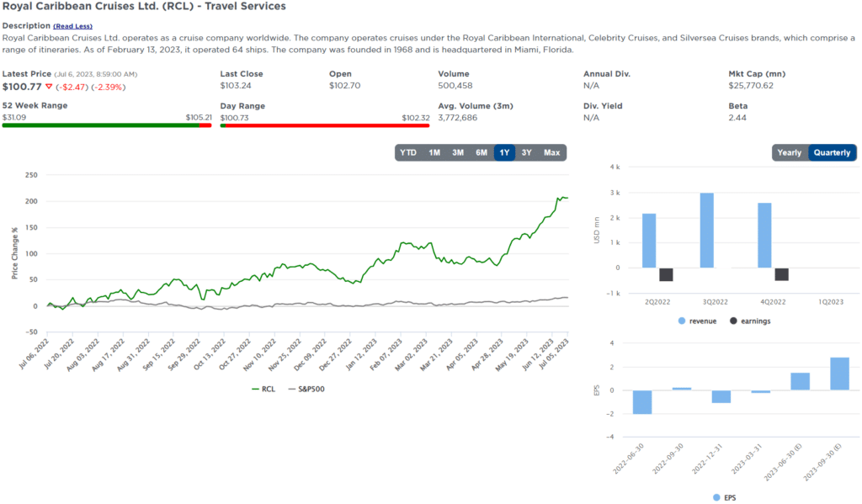This screenshot has height=504, width=862.
Task: Select the Max time range
Action: (x=552, y=153)
